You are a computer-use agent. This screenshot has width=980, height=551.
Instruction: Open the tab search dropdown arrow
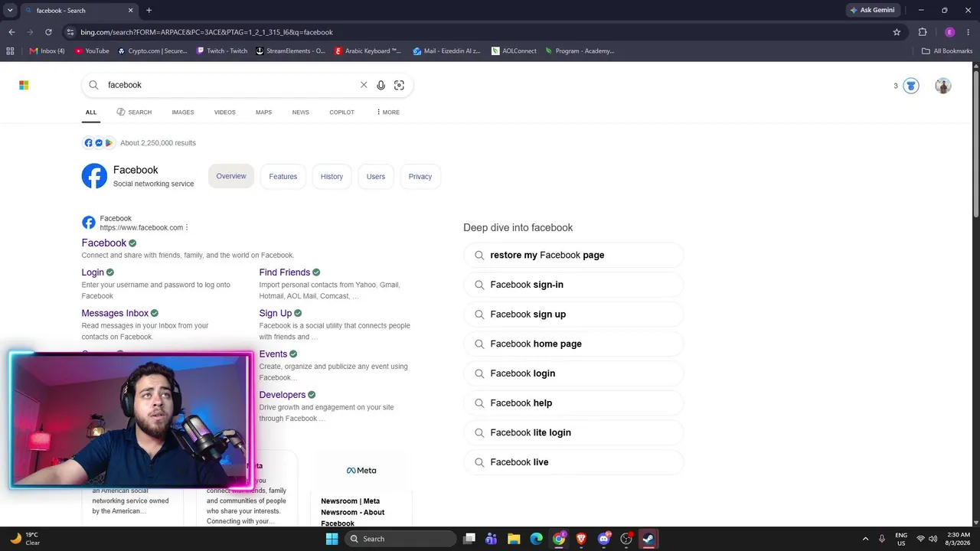[x=10, y=11]
